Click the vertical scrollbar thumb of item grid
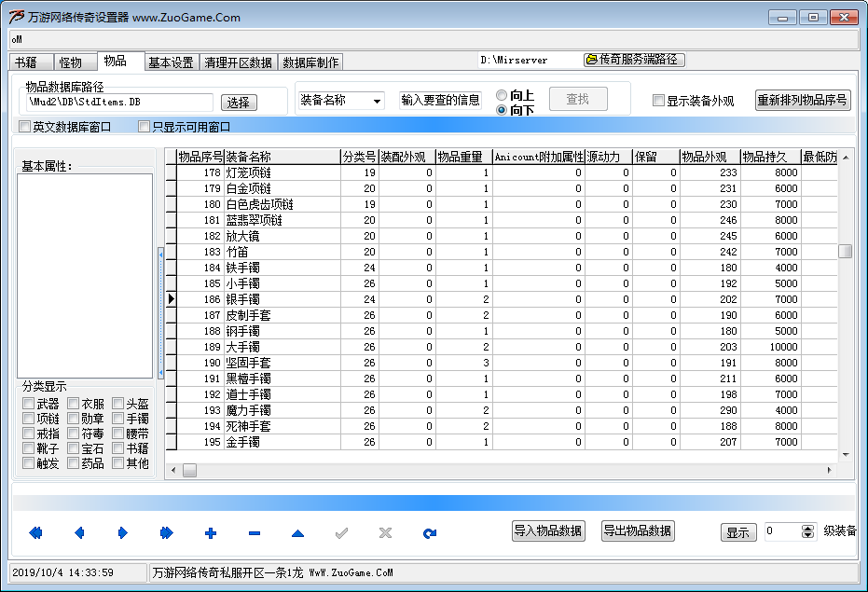The image size is (868, 592). pos(846,252)
